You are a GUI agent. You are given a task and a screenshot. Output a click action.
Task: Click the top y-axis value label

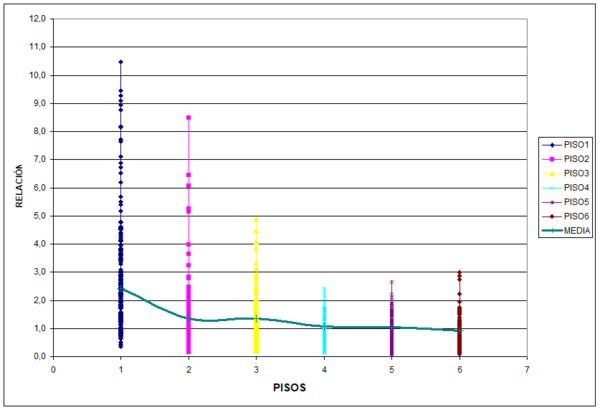pos(38,19)
